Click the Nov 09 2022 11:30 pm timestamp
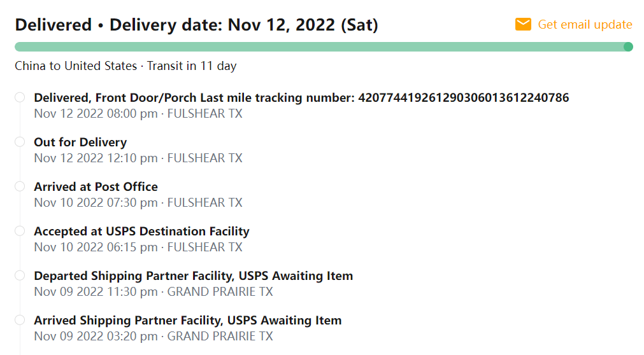This screenshot has width=644, height=355. pos(96,292)
